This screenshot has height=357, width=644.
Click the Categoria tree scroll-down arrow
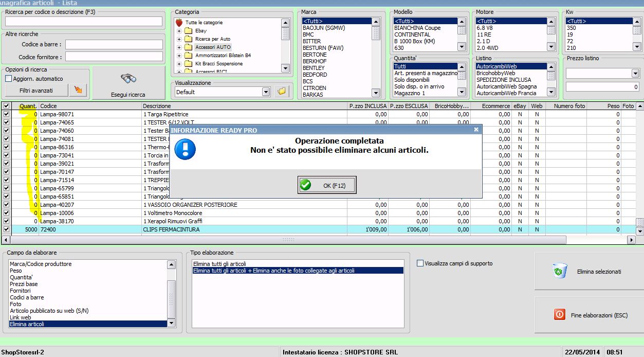tap(285, 68)
